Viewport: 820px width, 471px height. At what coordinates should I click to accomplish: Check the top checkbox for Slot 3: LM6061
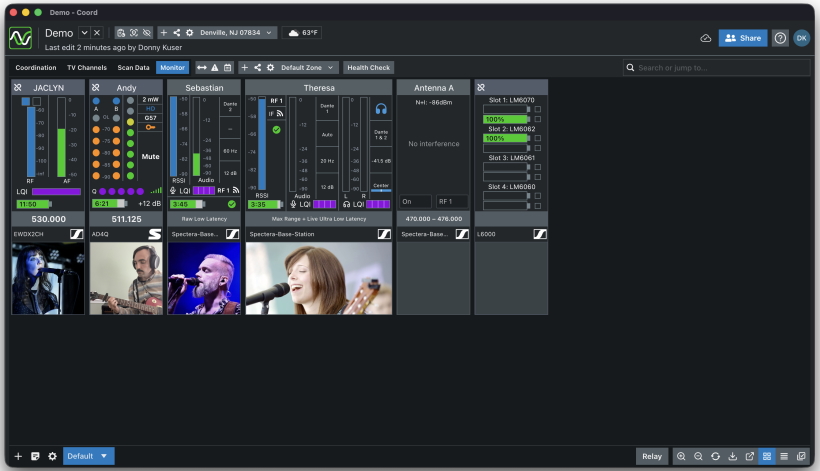(538, 167)
